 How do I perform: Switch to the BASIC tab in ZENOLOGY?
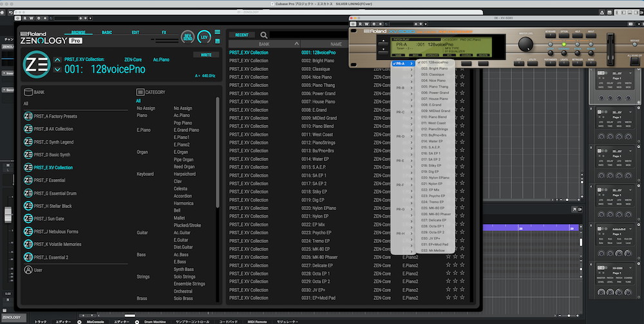[107, 32]
